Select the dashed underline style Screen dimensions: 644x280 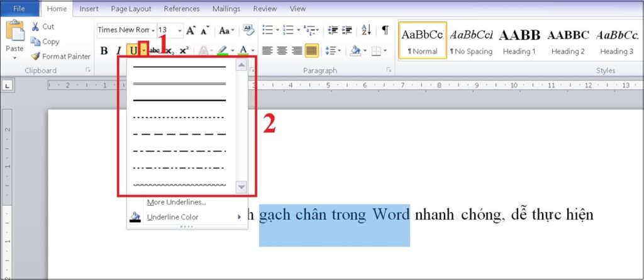(x=179, y=135)
